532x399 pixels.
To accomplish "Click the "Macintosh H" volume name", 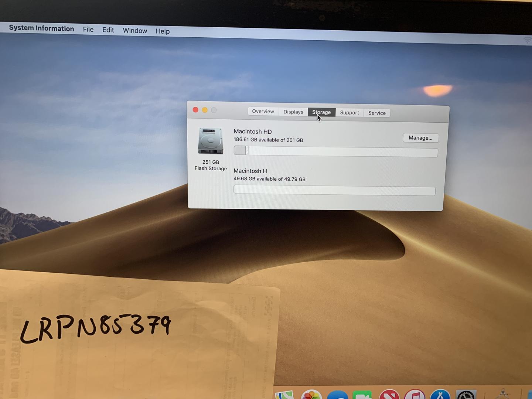I will tap(250, 171).
